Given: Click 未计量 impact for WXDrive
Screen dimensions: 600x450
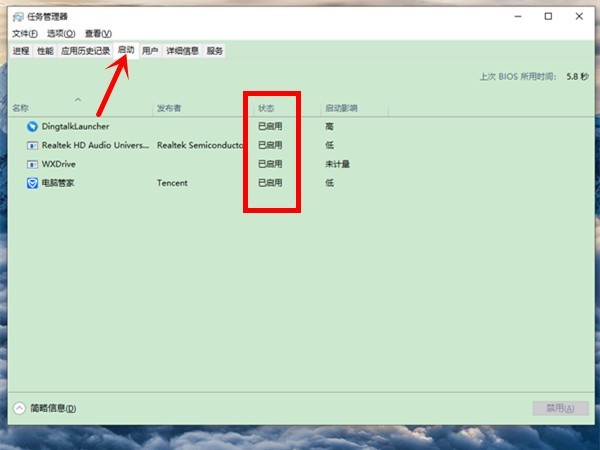Looking at the screenshot, I should click(x=338, y=164).
